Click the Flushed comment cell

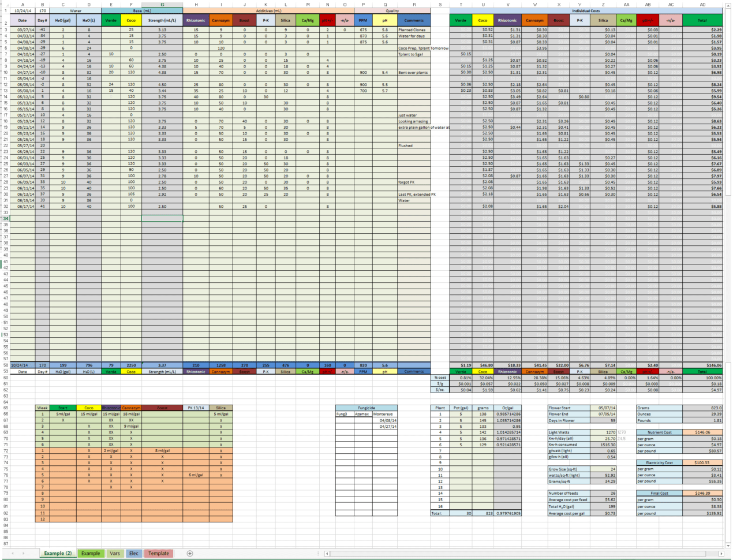[414, 145]
